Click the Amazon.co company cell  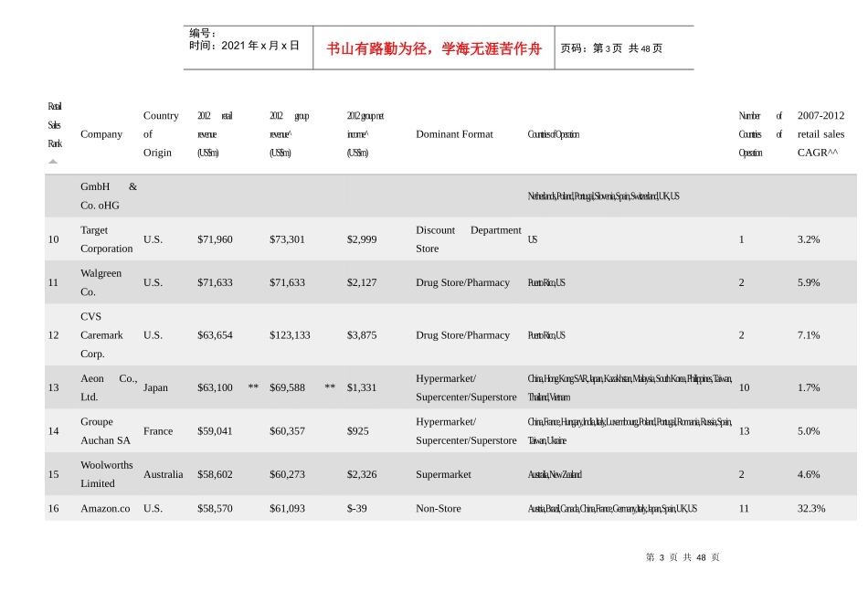pos(105,508)
